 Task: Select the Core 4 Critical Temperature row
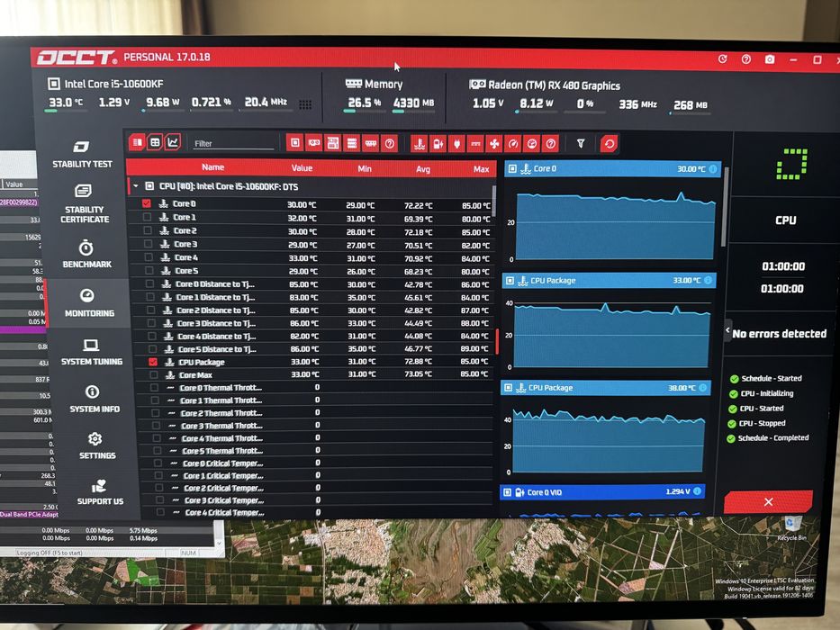coord(315,512)
